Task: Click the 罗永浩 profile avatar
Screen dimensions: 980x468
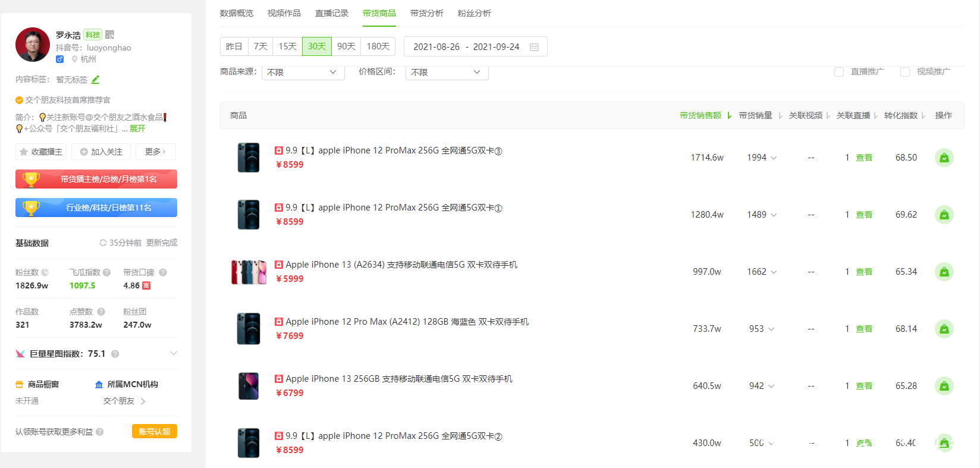Action: click(x=33, y=45)
